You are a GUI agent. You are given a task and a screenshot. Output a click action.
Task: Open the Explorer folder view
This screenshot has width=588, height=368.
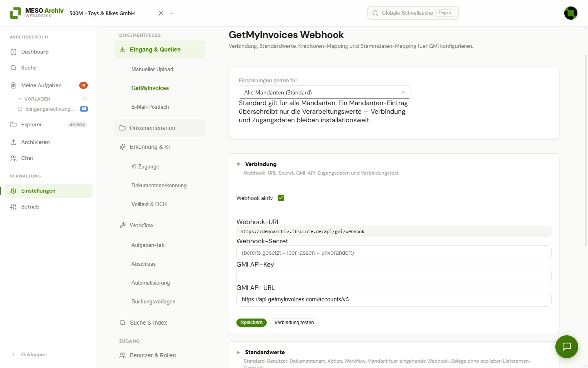[x=49, y=125]
